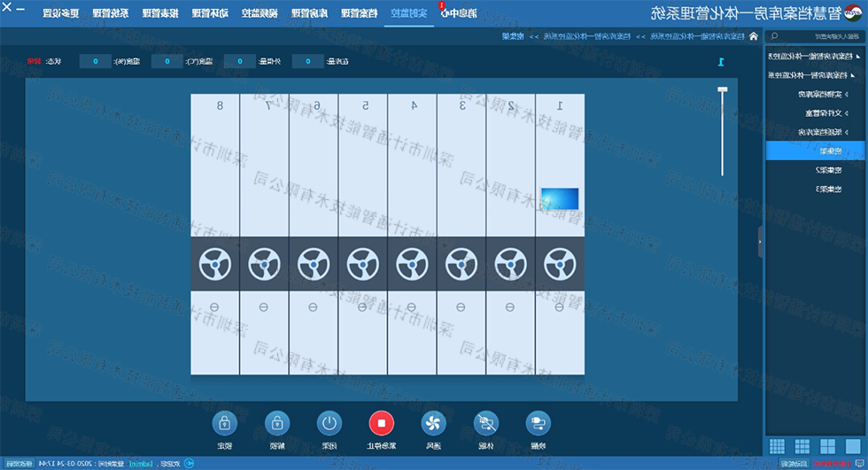Click the 解锁 unlock padlock icon

277,423
